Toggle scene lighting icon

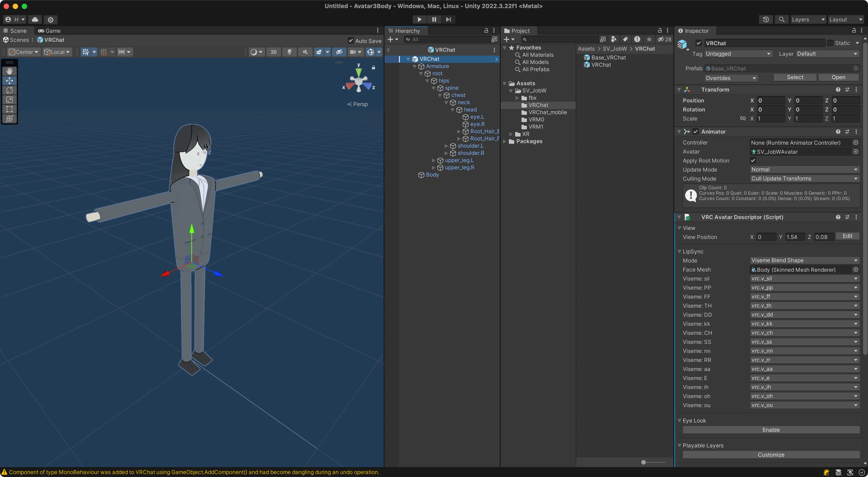[289, 52]
